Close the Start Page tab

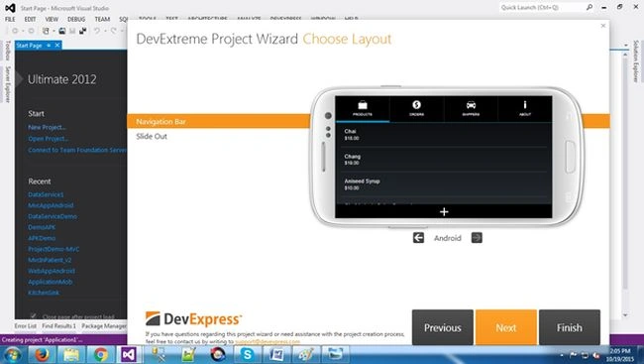point(57,46)
